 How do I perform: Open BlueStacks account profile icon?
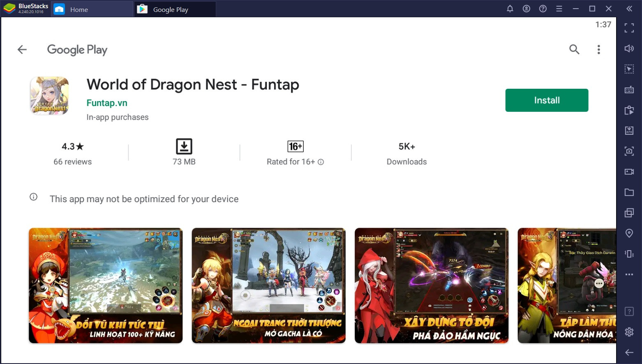[527, 9]
